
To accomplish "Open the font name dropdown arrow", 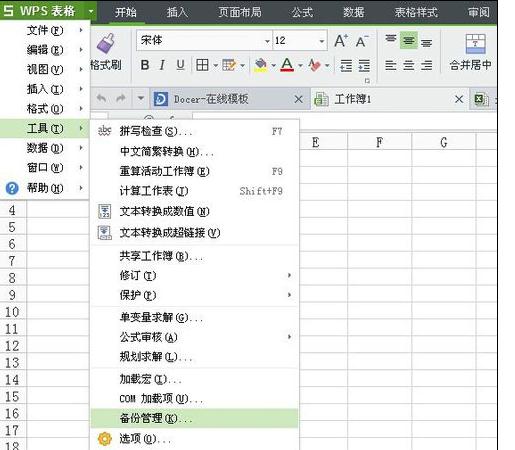I will [267, 41].
